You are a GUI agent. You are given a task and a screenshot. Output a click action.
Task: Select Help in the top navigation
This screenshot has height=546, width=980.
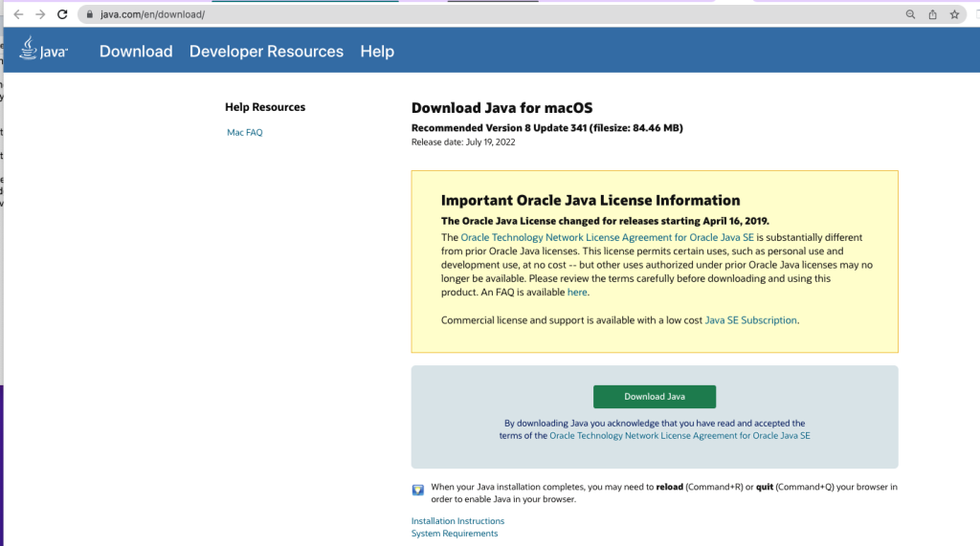tap(377, 52)
